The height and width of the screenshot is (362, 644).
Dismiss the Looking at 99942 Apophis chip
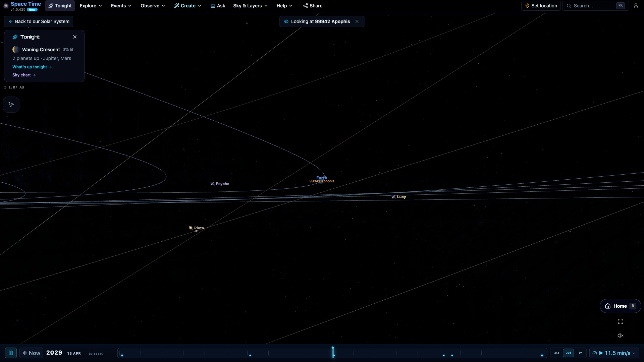(x=357, y=21)
